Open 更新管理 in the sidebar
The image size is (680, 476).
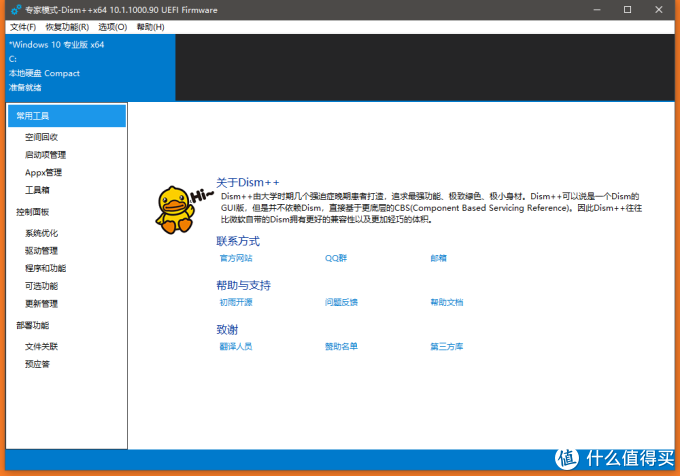click(41, 304)
